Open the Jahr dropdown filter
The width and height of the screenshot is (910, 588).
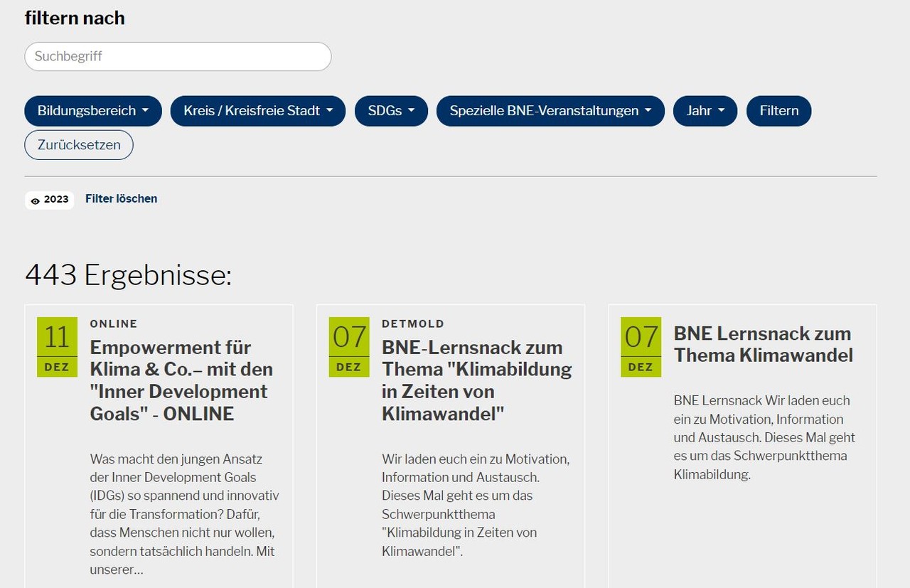click(x=705, y=111)
